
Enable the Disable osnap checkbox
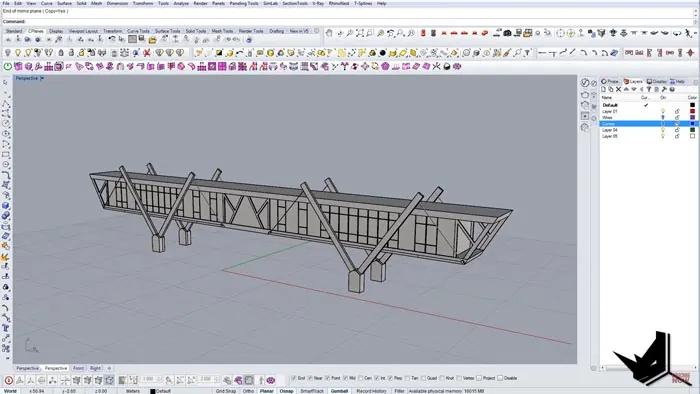tap(500, 378)
